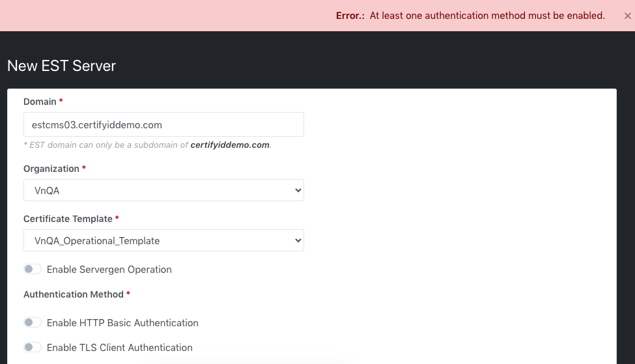Viewport: 635px width, 364px height.
Task: Click the Domain field label
Action: tap(40, 102)
